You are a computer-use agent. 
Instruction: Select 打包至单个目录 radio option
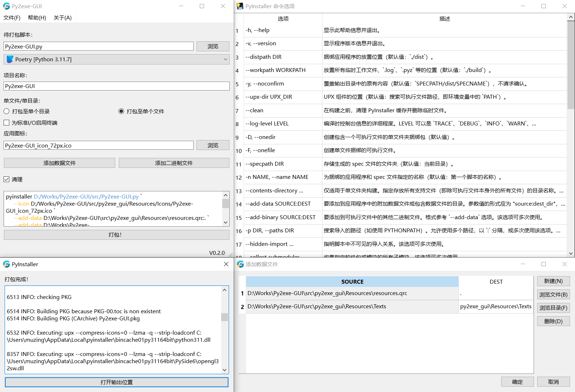7,112
